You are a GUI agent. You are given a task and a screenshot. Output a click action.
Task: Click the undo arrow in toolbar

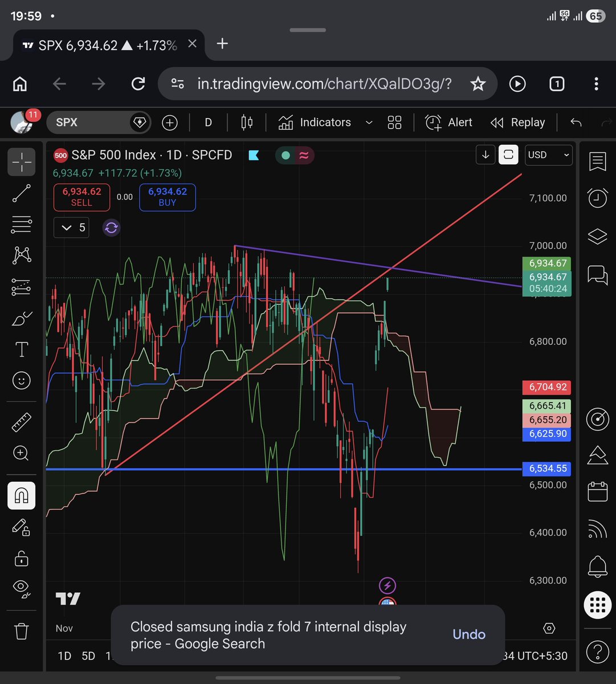[576, 123]
